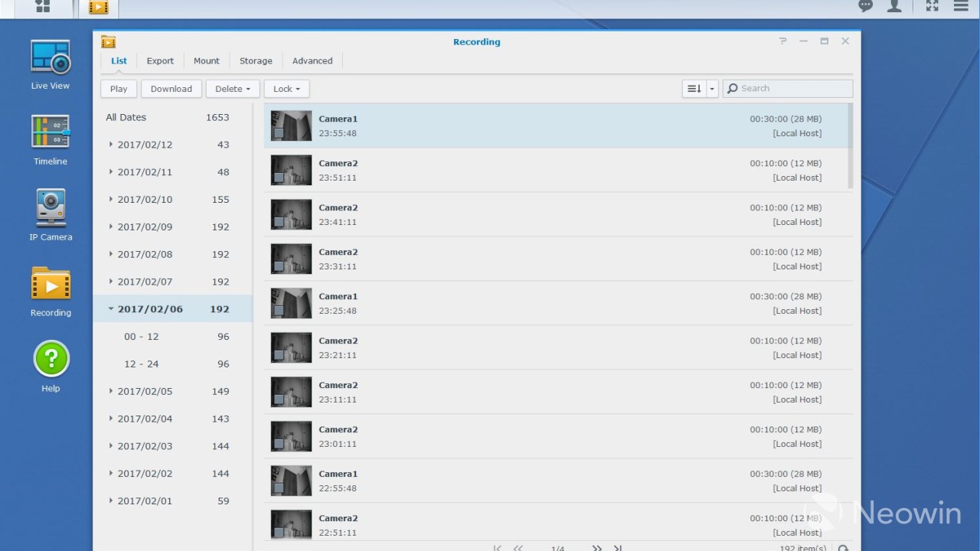
Task: Expand the 2017/02/10 date node
Action: tap(111, 200)
